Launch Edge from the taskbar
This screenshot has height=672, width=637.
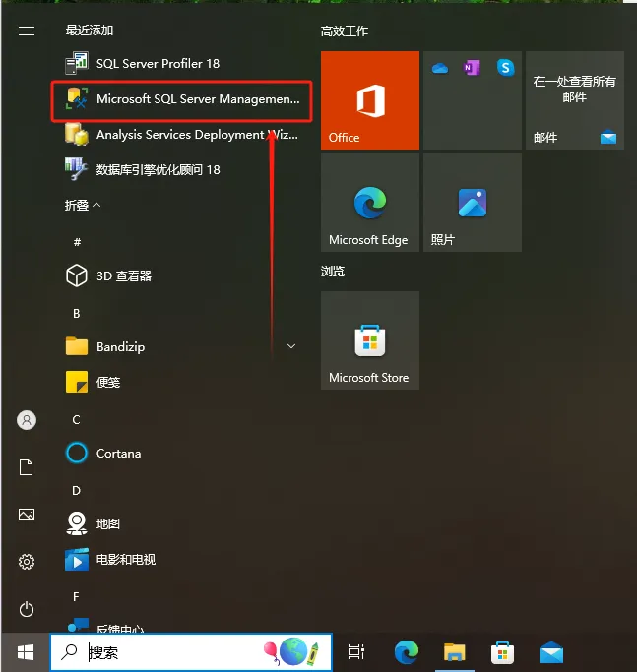407,652
